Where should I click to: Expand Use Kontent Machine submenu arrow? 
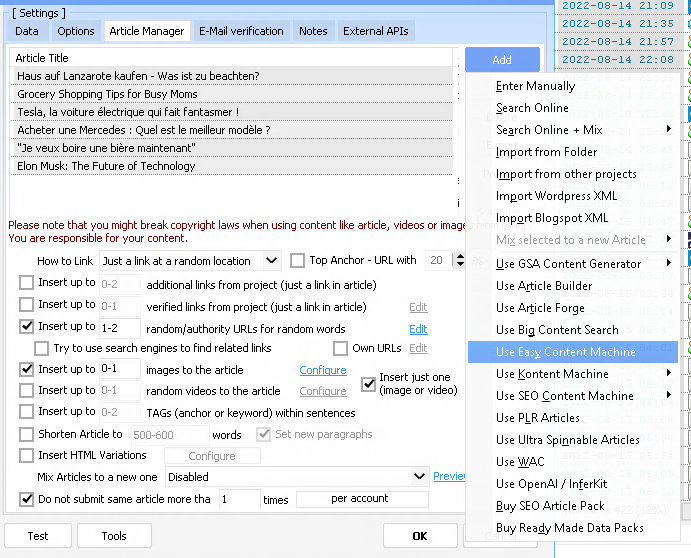(x=669, y=373)
